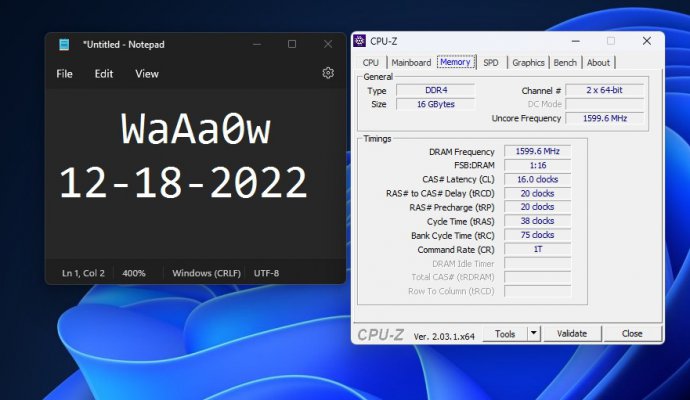Click the Close button at bottom of CPU-Z
The width and height of the screenshot is (690, 400).
pyautogui.click(x=632, y=334)
